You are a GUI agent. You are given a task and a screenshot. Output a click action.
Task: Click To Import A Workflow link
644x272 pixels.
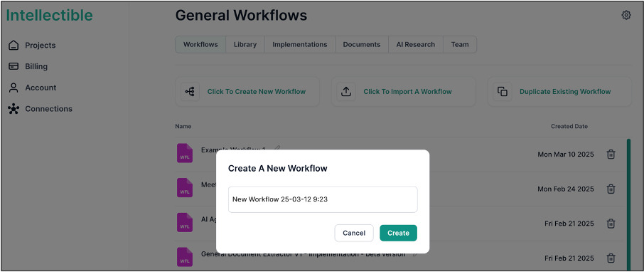407,92
